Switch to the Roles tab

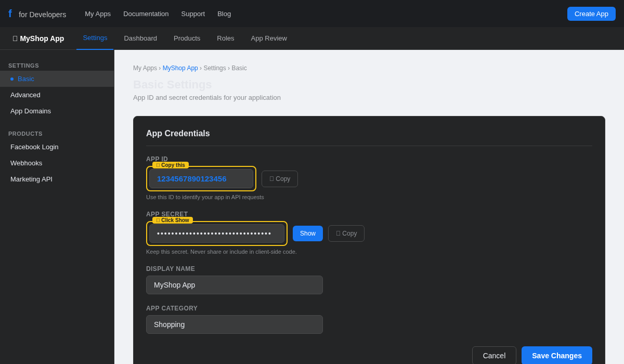226,38
